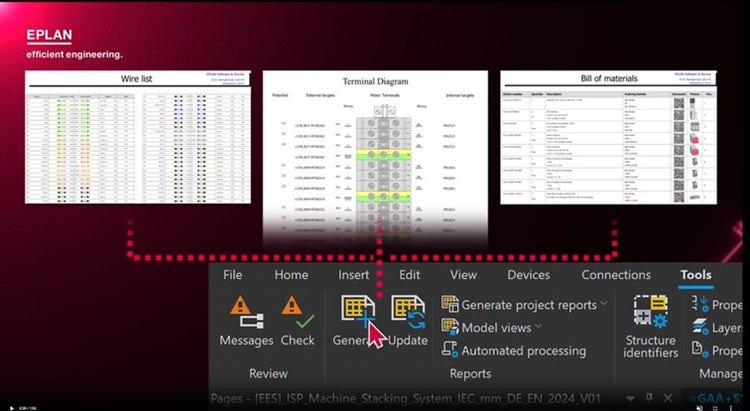Click the Update label in Reports group
Image resolution: width=750 pixels, height=411 pixels.
pyautogui.click(x=408, y=340)
